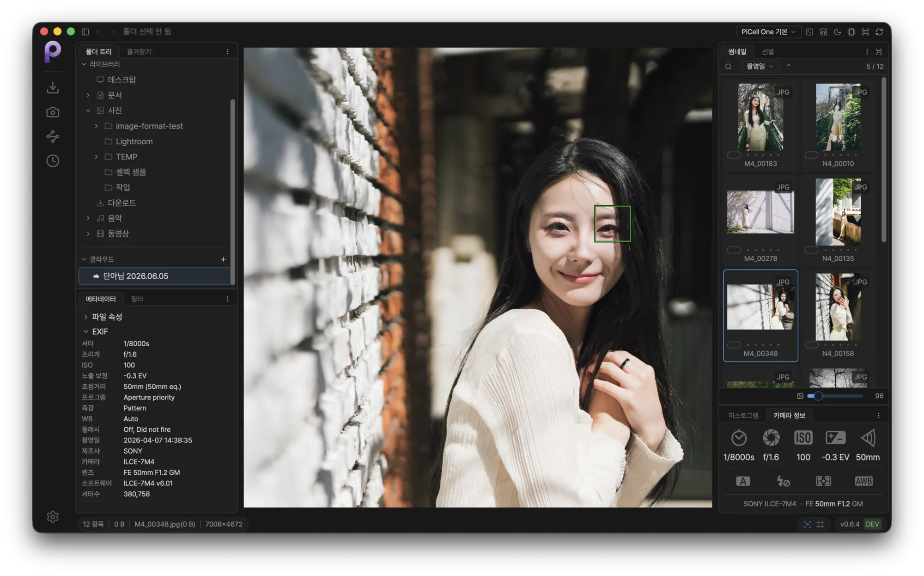Image resolution: width=924 pixels, height=576 pixels.
Task: Open the 촬영일 sort dropdown
Action: pos(760,66)
